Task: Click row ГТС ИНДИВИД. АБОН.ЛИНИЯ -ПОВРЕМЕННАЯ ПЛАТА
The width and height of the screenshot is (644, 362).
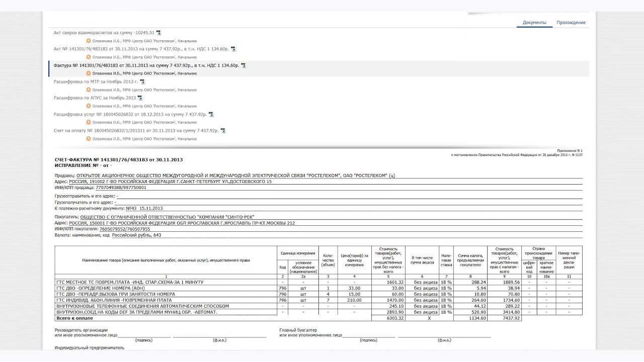Action: pyautogui.click(x=318, y=300)
